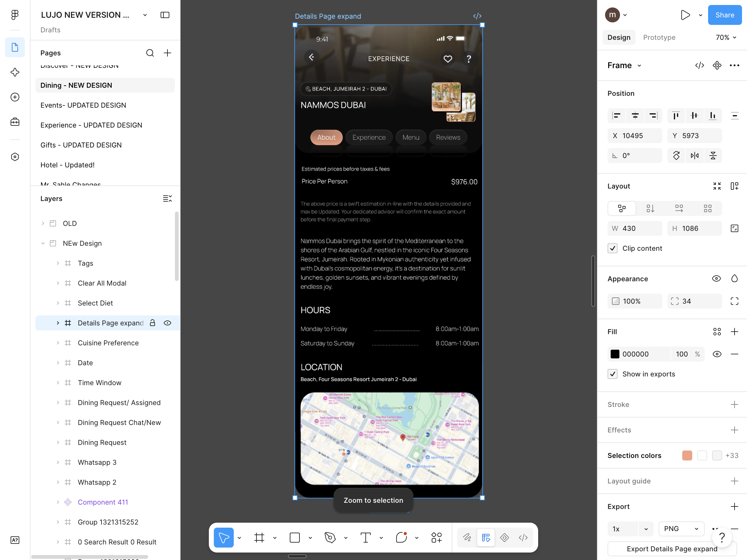
Task: Collapse the NEw Design section
Action: point(43,243)
